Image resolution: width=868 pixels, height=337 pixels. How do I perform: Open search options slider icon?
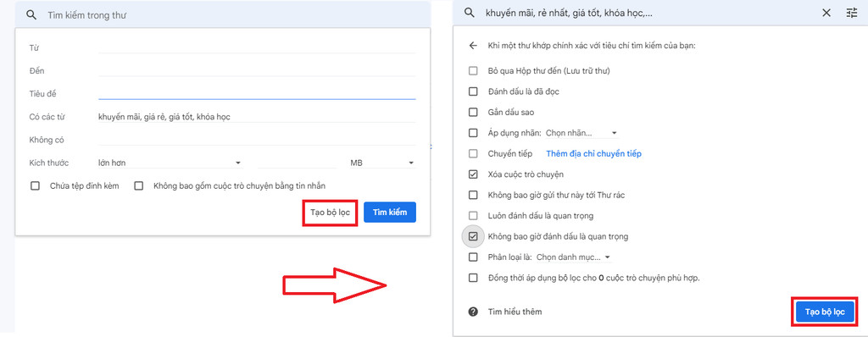851,13
